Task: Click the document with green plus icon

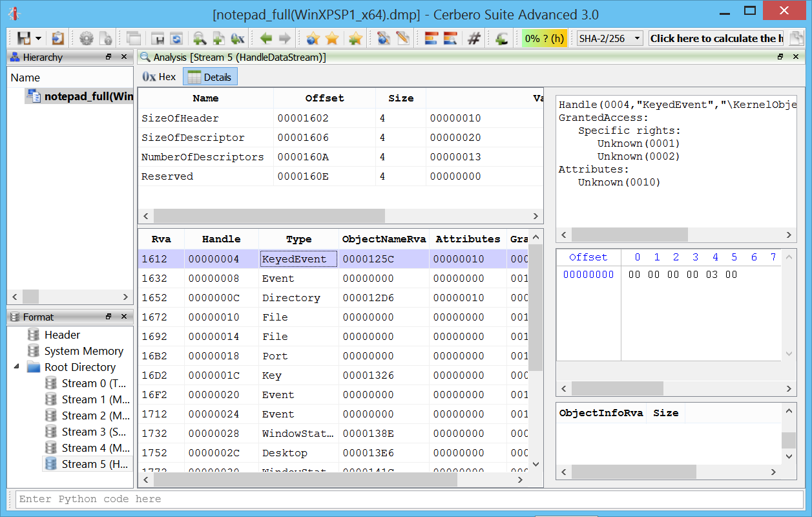Action: click(x=218, y=38)
